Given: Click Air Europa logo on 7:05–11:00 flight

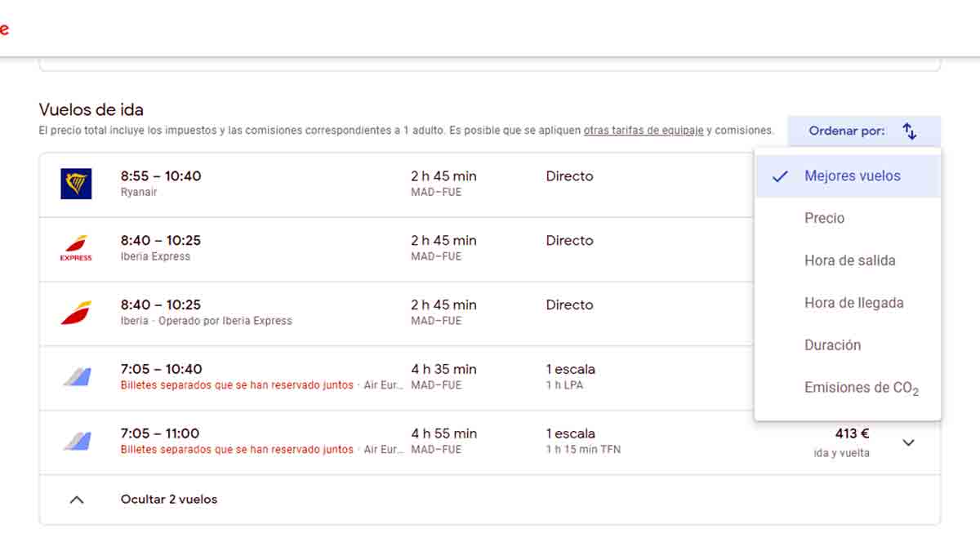Looking at the screenshot, I should pos(76,442).
